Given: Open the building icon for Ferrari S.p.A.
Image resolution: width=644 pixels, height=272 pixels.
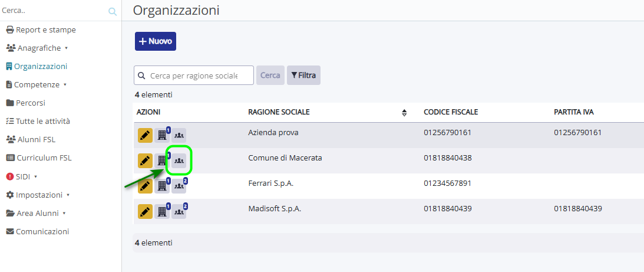Looking at the screenshot, I should 161,186.
